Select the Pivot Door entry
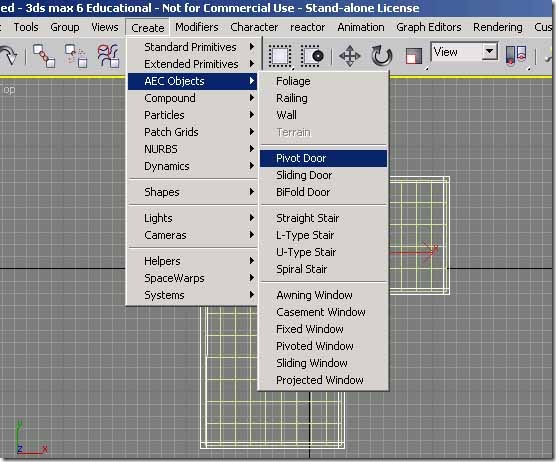 [x=323, y=158]
